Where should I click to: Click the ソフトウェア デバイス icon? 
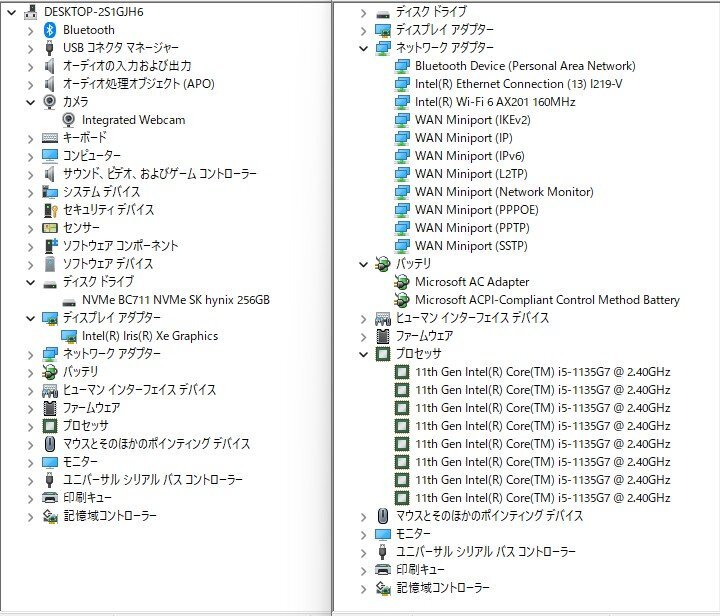point(50,263)
